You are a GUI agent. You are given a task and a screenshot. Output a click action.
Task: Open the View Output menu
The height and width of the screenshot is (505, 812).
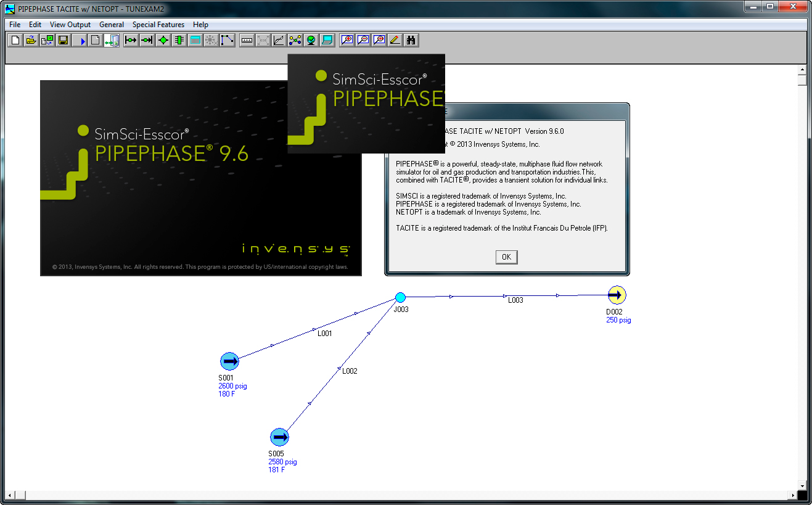[70, 24]
